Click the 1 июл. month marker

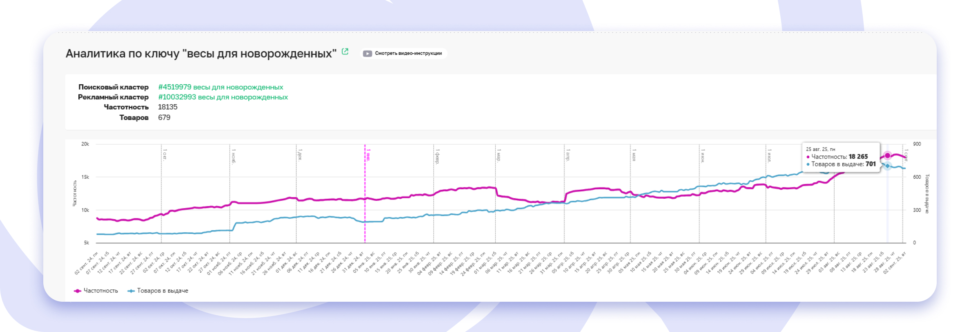(769, 155)
